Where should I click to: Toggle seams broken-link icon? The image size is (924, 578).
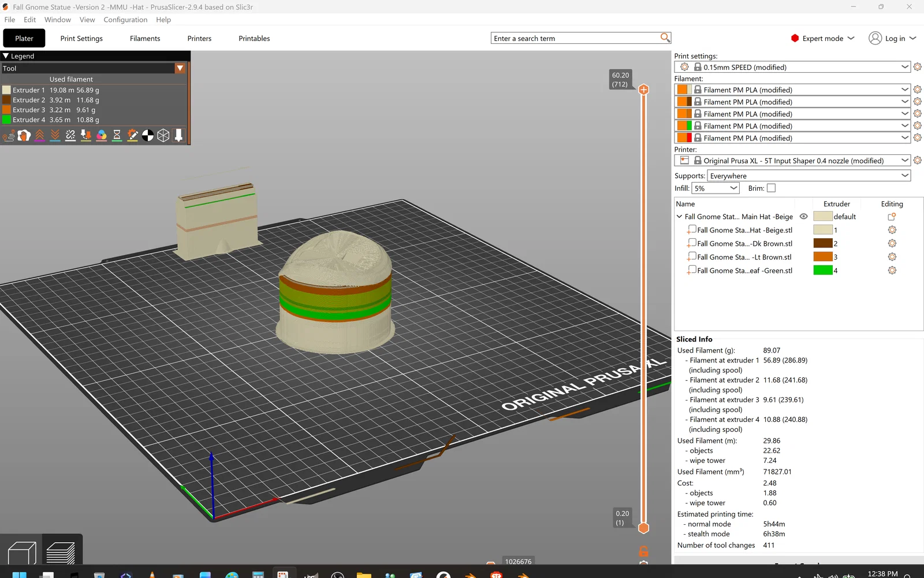point(70,135)
